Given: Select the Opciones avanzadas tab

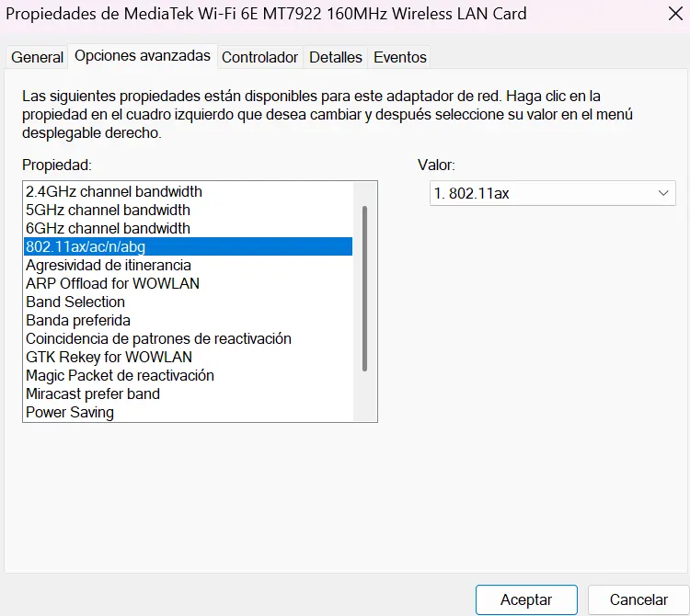Looking at the screenshot, I should (x=142, y=56).
